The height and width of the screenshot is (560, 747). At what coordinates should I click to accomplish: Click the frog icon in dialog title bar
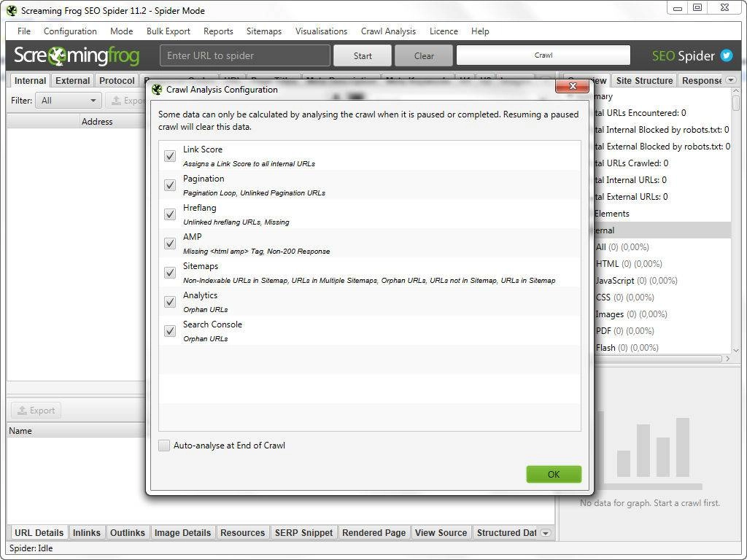pyautogui.click(x=157, y=90)
